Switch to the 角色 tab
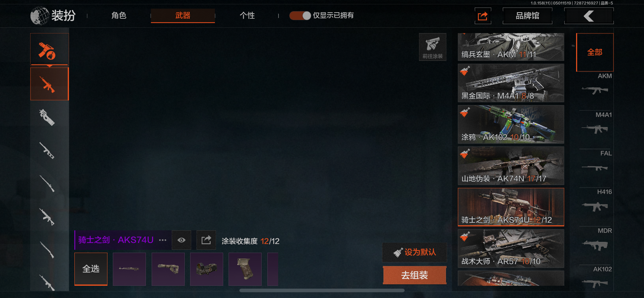 [119, 15]
